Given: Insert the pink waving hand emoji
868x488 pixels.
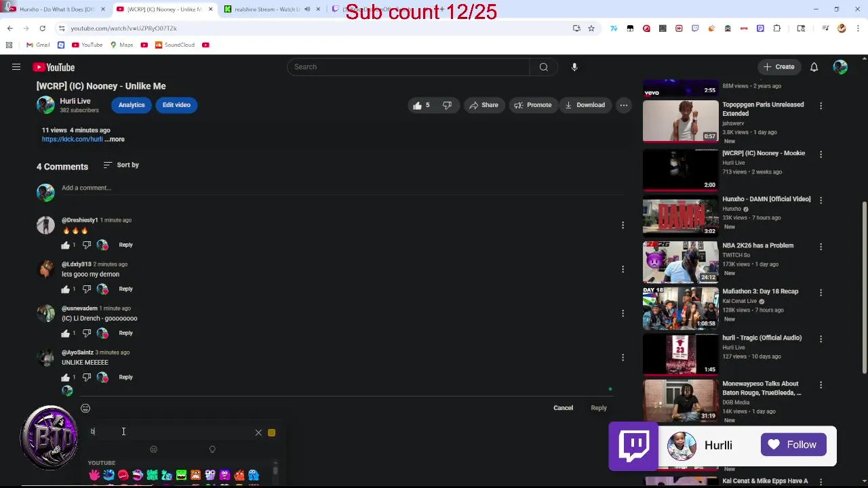Looking at the screenshot, I should point(94,475).
